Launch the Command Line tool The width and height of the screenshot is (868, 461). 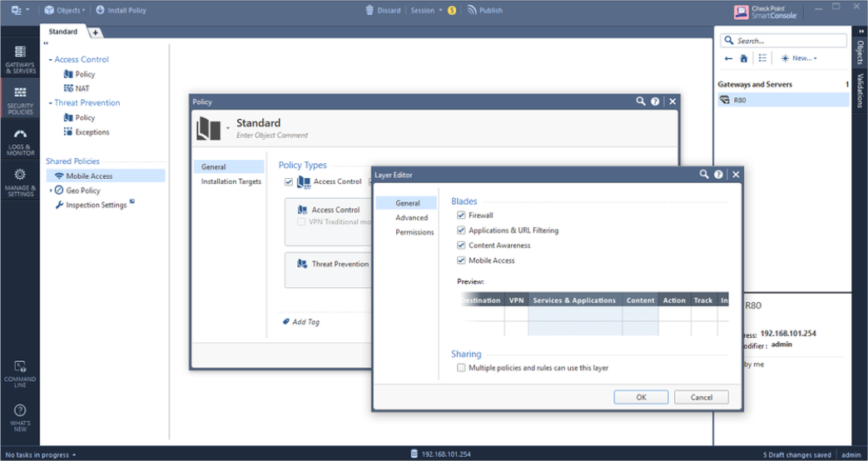pyautogui.click(x=20, y=373)
